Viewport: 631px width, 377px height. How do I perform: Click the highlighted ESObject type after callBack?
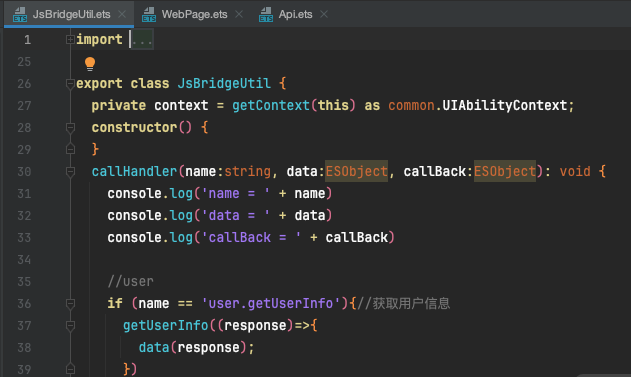pyautogui.click(x=505, y=172)
